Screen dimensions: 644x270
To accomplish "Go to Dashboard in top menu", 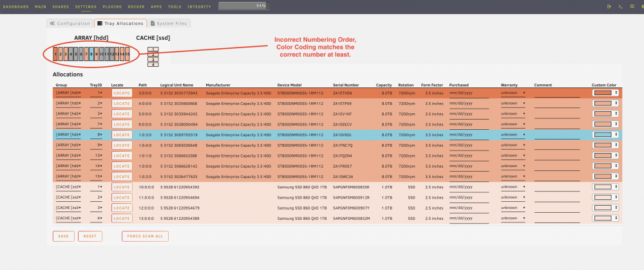I will point(16,7).
